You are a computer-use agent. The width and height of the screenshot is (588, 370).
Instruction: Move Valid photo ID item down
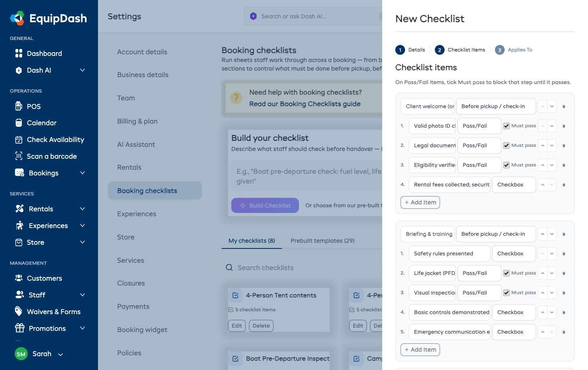pyautogui.click(x=552, y=126)
